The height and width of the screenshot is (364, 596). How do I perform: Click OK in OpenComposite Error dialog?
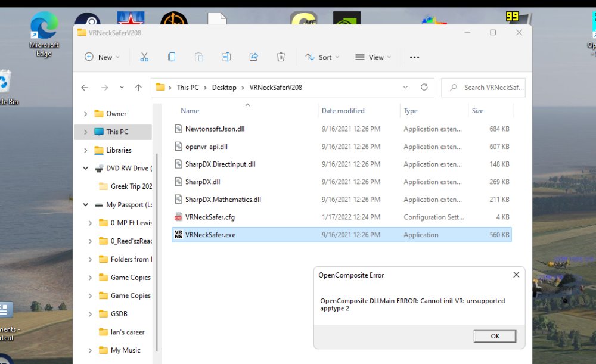495,336
